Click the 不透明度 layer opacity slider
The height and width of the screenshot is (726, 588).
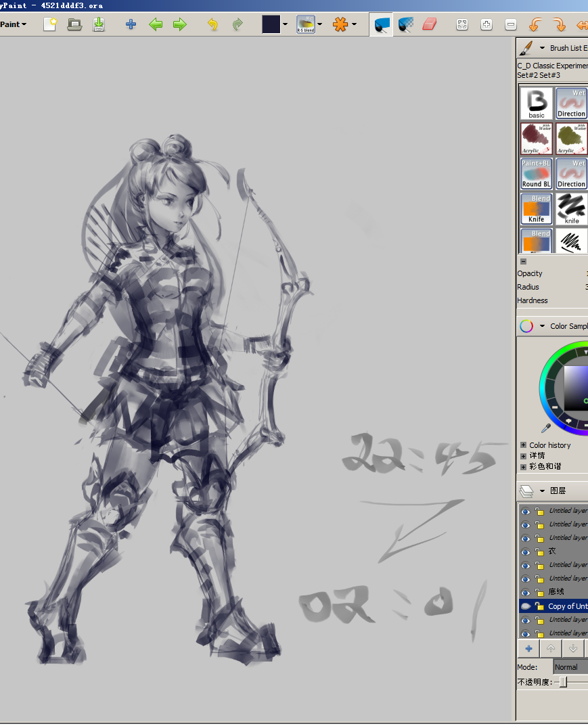(571, 682)
